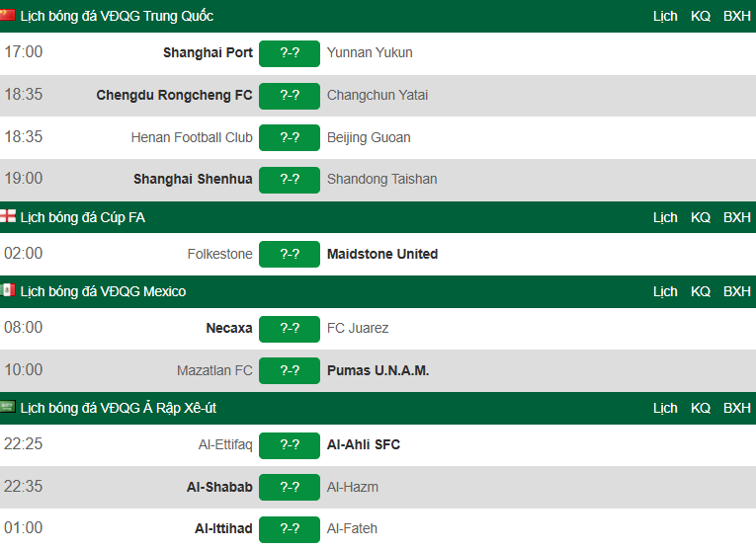
Task: Open Pumas U.N.A.M. team link
Action: [378, 370]
